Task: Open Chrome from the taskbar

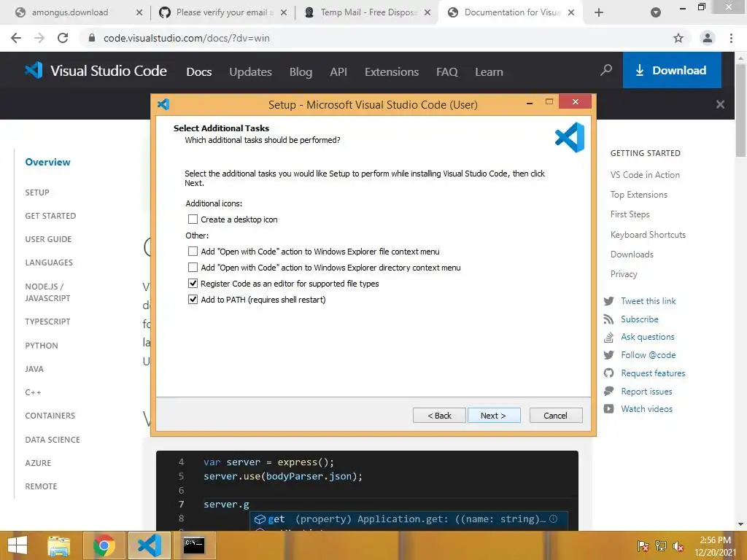Action: (104, 545)
